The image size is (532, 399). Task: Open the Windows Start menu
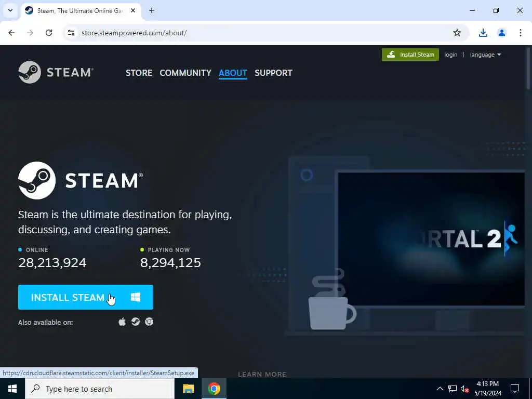tap(12, 389)
